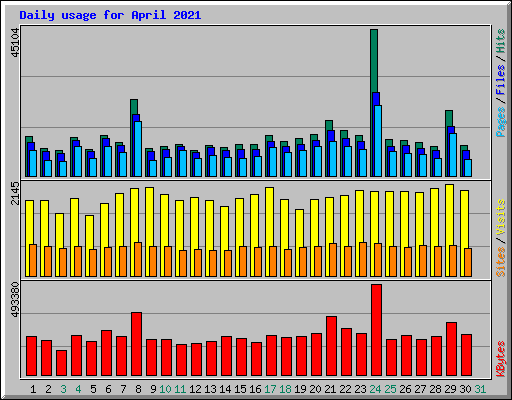Click the red KBytes bar for day 8
Viewport: 512px width, 400px height.
tap(137, 344)
